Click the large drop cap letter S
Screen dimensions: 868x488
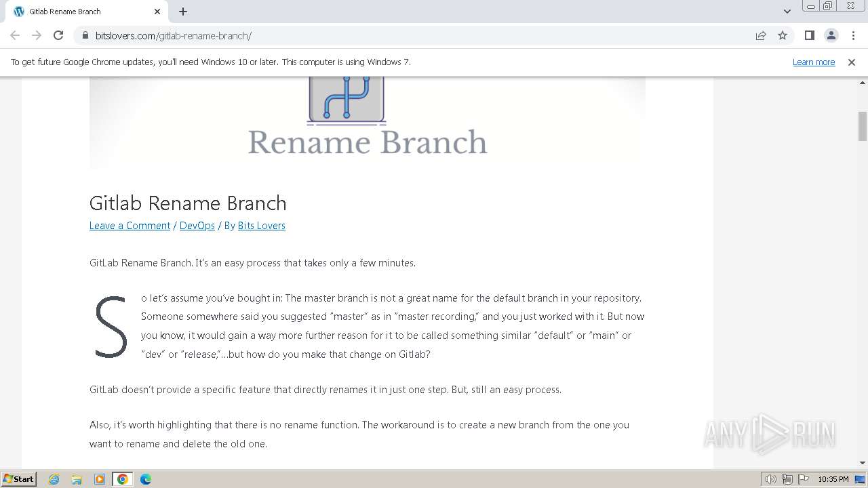tap(111, 327)
